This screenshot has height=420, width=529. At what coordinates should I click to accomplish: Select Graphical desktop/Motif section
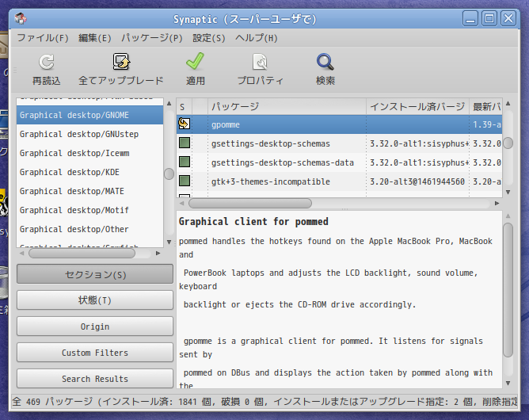pyautogui.click(x=89, y=210)
